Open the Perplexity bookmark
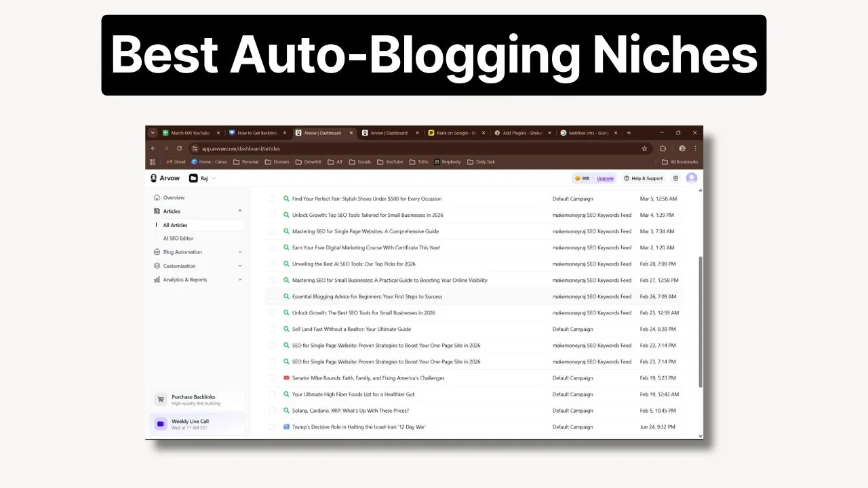 click(448, 162)
